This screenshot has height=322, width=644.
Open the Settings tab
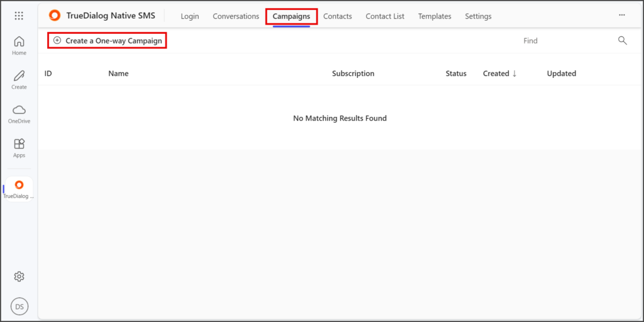click(478, 16)
